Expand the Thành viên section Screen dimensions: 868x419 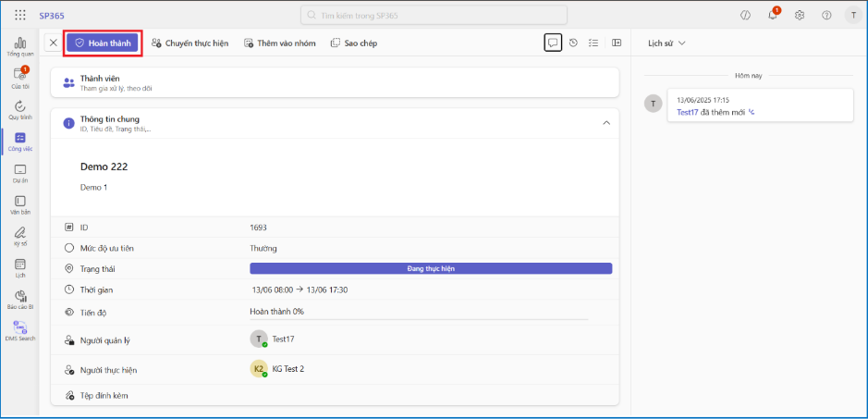tap(335, 82)
